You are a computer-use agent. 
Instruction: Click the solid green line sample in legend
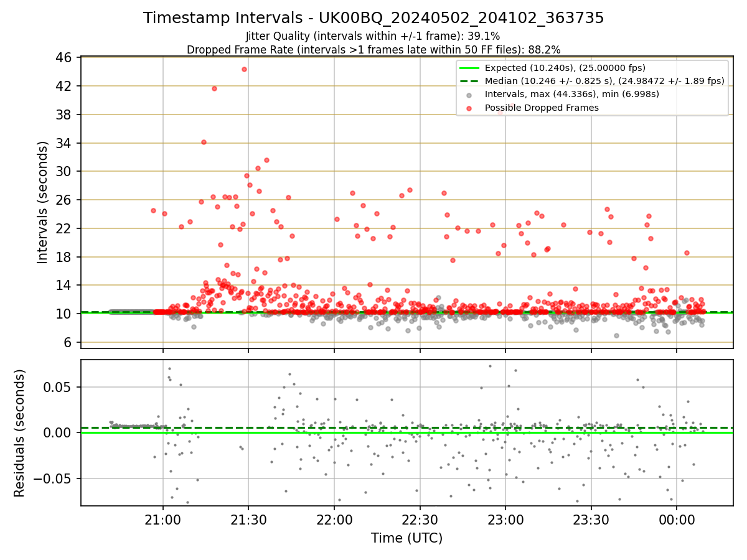tap(469, 68)
